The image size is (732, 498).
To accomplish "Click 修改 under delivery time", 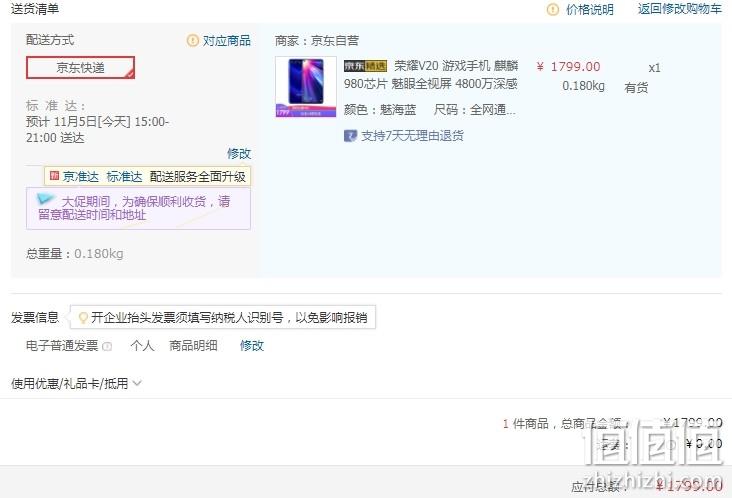I will pos(239,154).
